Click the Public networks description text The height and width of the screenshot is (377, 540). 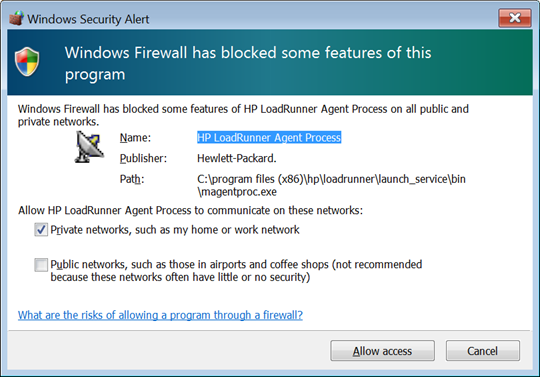[236, 271]
